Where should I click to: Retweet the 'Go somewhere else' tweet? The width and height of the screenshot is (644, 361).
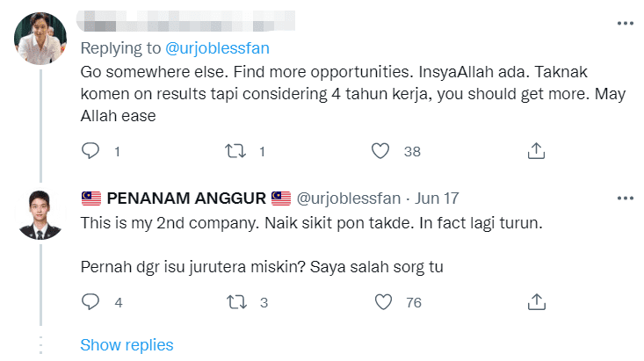[235, 151]
